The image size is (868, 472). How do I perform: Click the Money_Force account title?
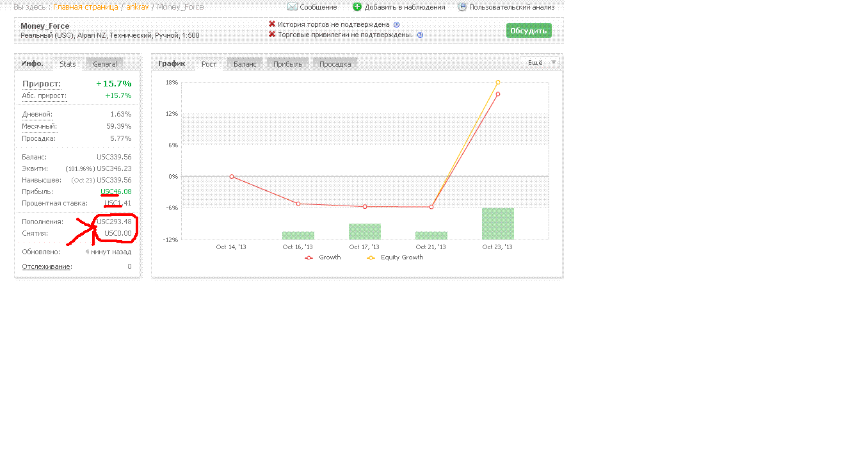click(x=45, y=26)
